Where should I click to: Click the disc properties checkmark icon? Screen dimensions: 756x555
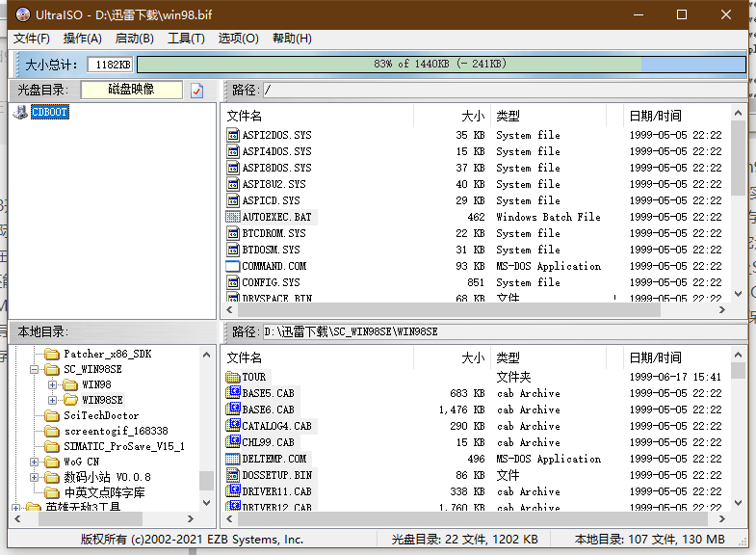(196, 91)
